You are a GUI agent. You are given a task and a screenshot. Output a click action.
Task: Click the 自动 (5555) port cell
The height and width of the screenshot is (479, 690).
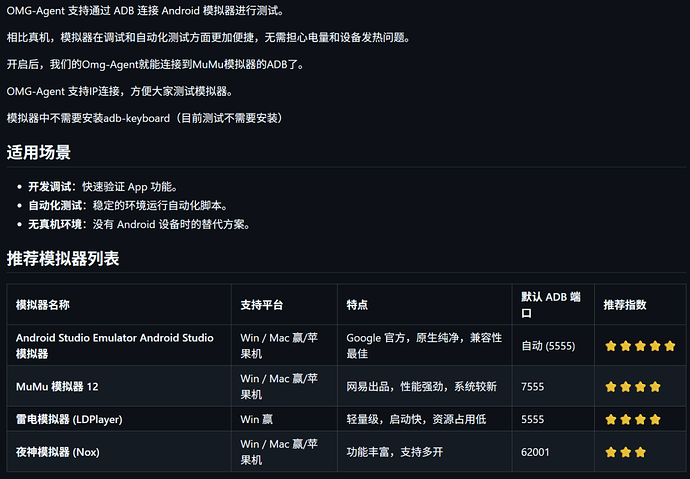pyautogui.click(x=548, y=346)
